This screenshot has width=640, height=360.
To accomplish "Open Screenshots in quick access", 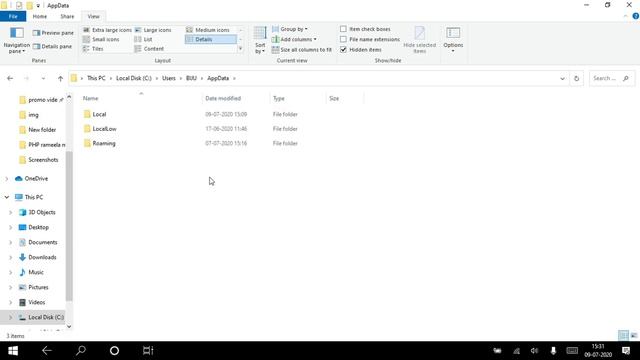I will pos(39,160).
